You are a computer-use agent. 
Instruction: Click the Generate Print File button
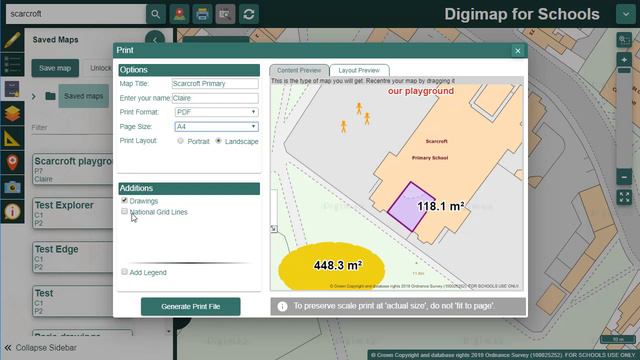tap(191, 307)
